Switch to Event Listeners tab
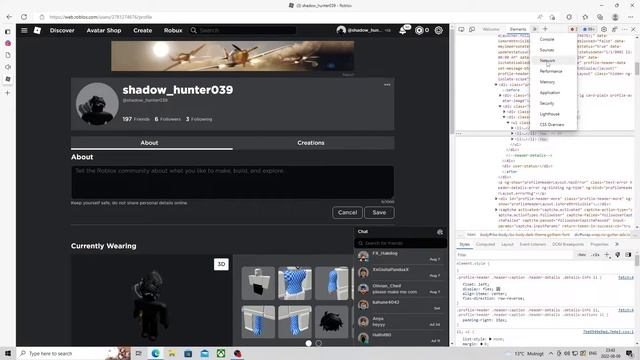The width and height of the screenshot is (640, 360). (x=533, y=244)
